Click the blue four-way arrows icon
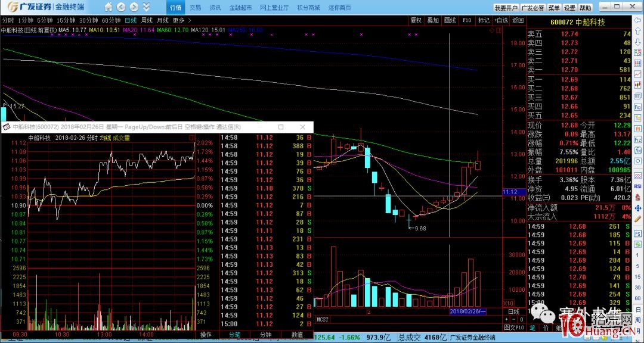The width and height of the screenshot is (644, 343). pos(638,208)
